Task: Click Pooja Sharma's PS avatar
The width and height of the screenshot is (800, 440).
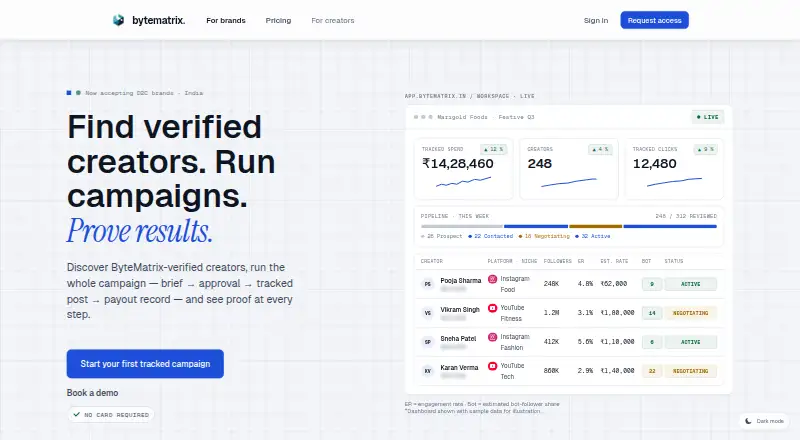Action: click(x=428, y=284)
